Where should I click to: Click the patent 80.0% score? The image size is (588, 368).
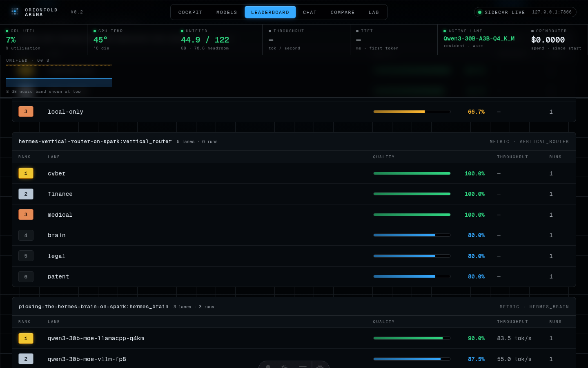pyautogui.click(x=476, y=276)
